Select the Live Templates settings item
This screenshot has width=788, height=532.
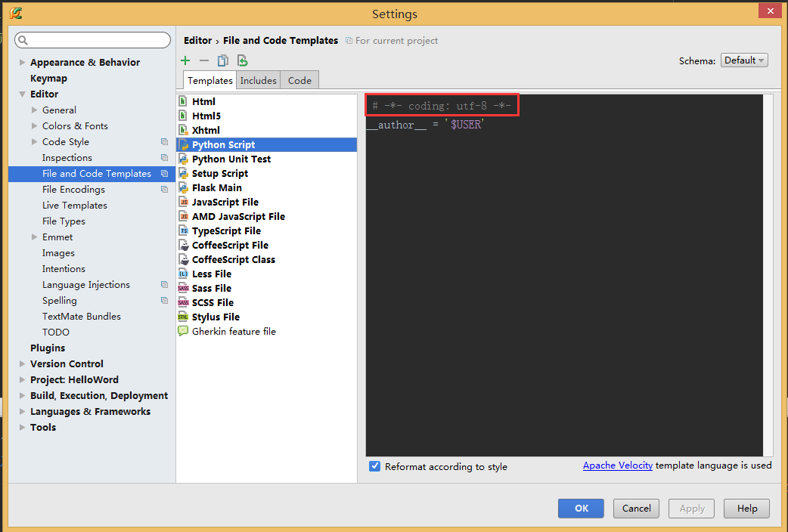pos(75,205)
